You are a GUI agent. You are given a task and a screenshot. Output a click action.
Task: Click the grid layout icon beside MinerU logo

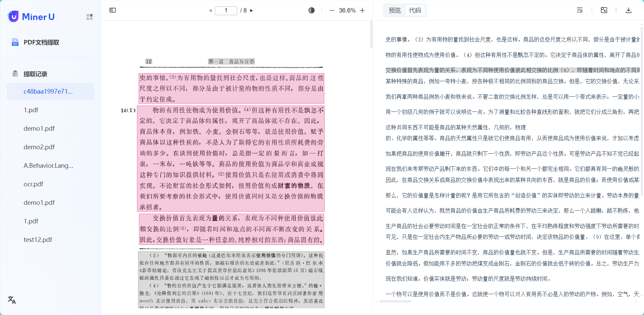click(x=89, y=17)
